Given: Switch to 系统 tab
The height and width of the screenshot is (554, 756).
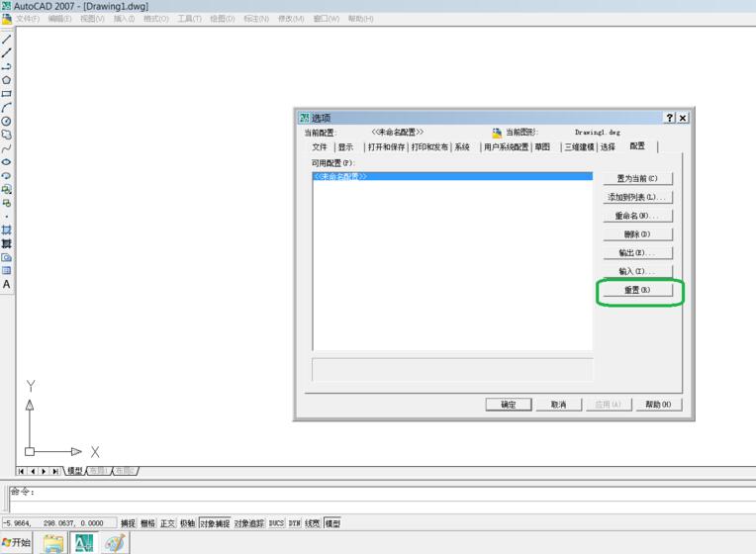Looking at the screenshot, I should coord(462,147).
